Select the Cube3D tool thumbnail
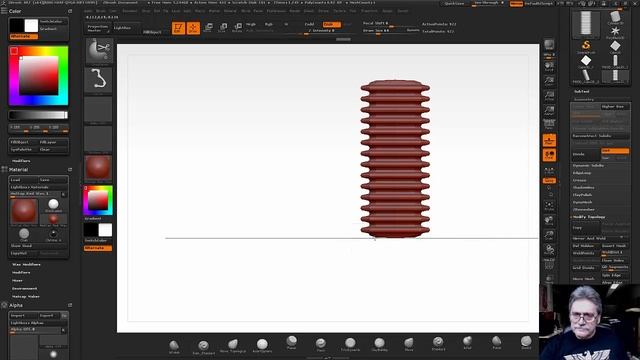 tap(615, 47)
